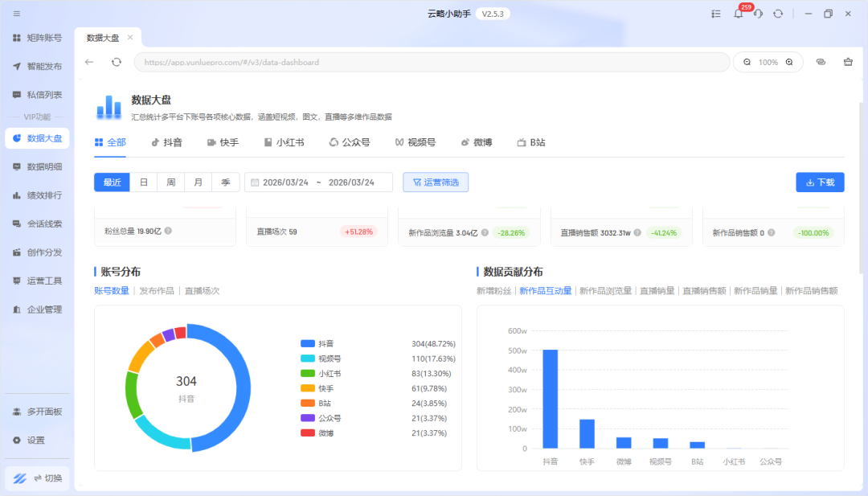Click the copy link icon

point(821,62)
